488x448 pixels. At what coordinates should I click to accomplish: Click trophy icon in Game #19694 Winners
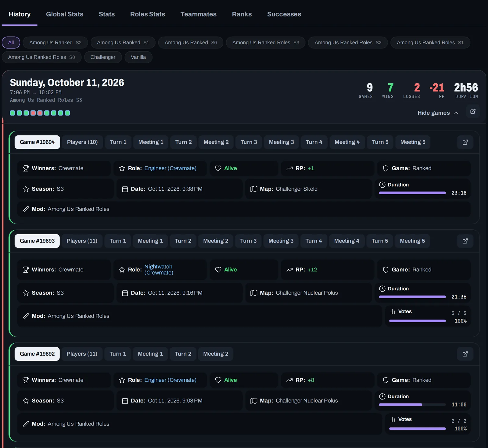(26, 168)
